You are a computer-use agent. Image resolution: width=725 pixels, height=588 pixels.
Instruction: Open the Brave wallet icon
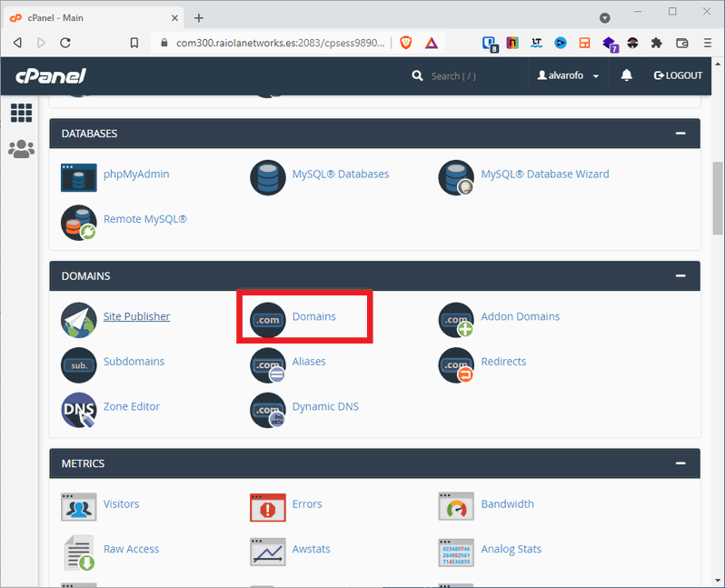click(x=682, y=43)
